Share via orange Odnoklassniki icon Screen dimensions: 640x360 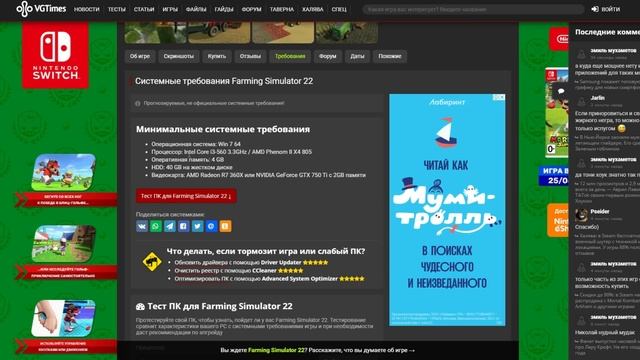coord(225,226)
